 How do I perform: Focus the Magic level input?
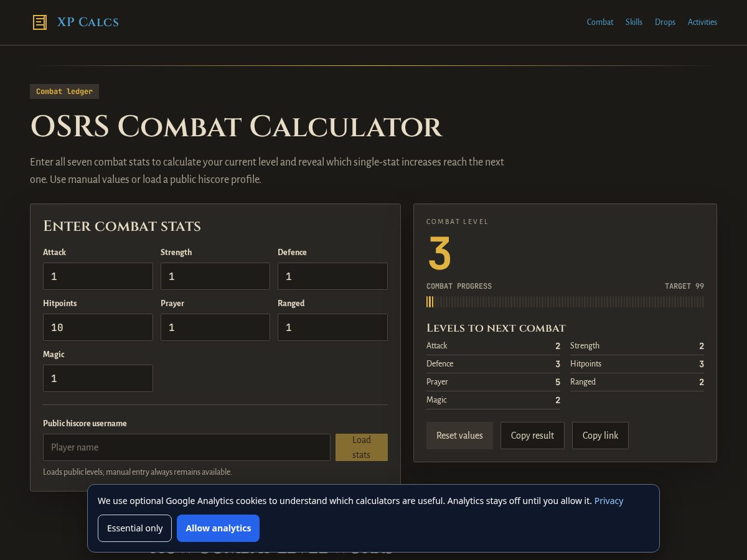[x=98, y=378]
